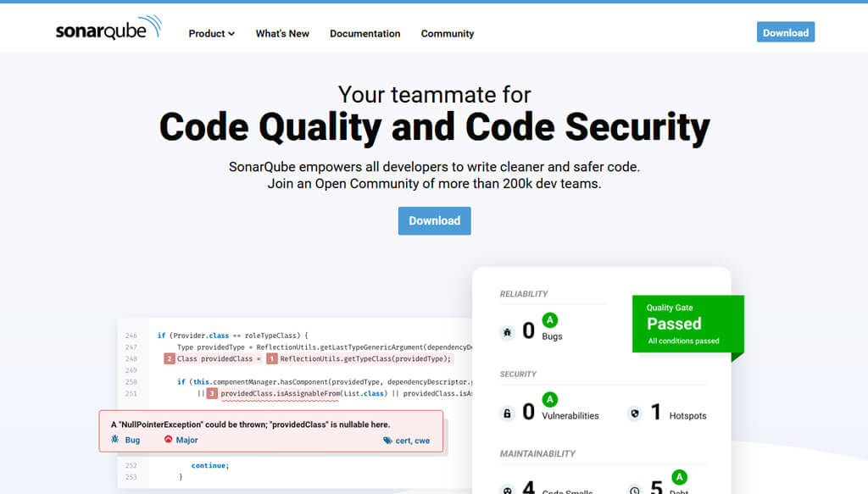
Task: Click the red marker 3 on line 251
Action: point(212,393)
